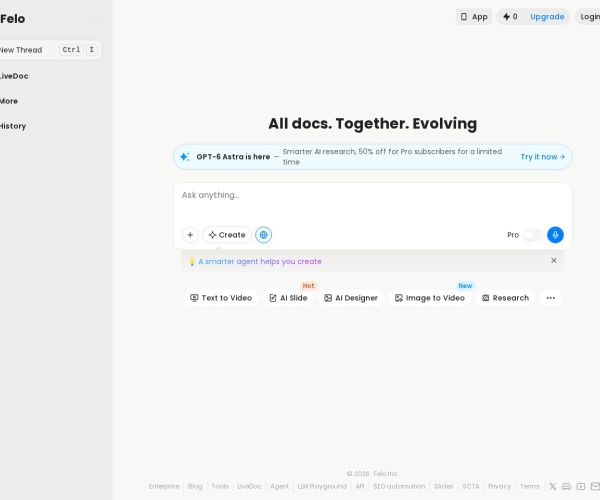Click Try it now in the banner

543,156
